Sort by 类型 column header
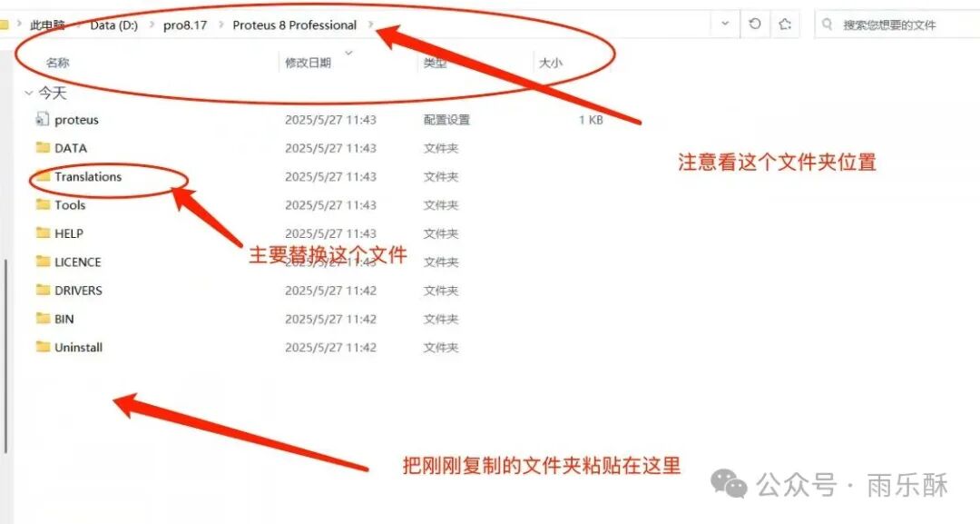 tap(435, 63)
